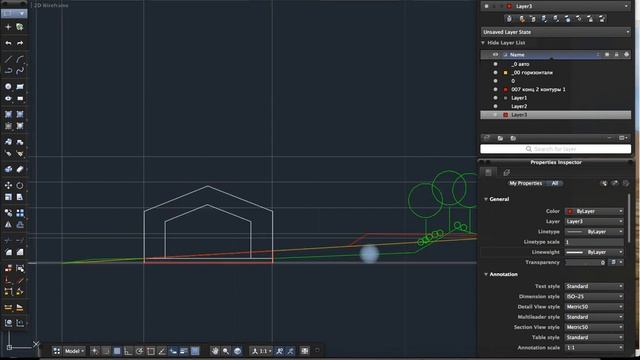The image size is (640, 360).
Task: Select the Fillet tool
Action: [8, 252]
